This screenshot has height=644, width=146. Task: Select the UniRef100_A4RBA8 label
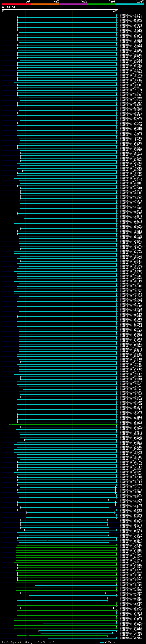coord(131,98)
